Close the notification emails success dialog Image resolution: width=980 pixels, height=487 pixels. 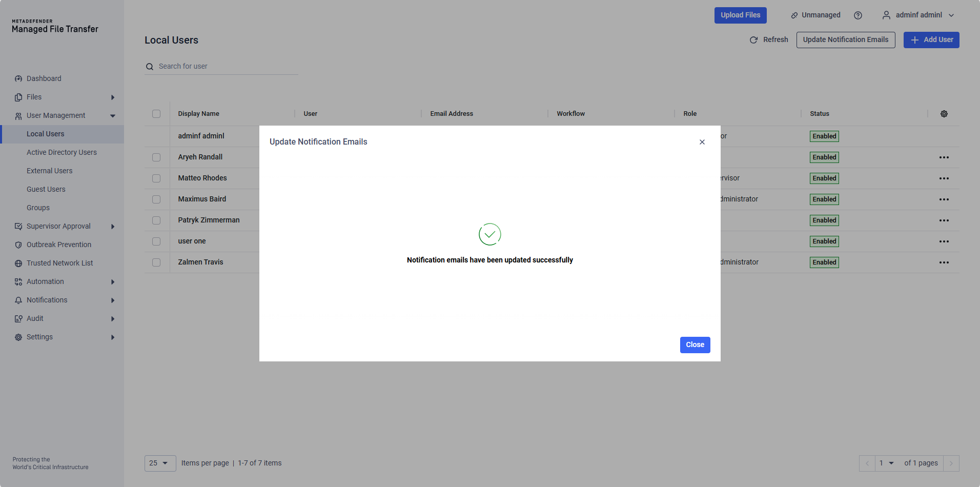point(695,344)
